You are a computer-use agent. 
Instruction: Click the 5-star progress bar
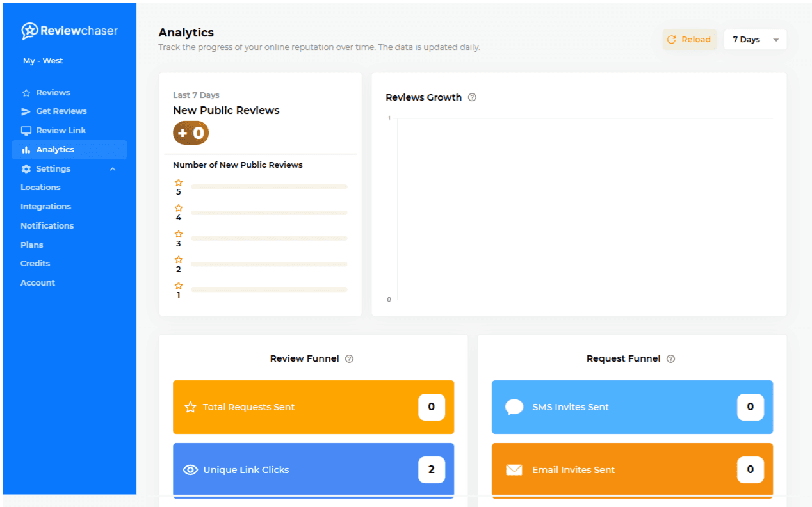[x=269, y=187]
